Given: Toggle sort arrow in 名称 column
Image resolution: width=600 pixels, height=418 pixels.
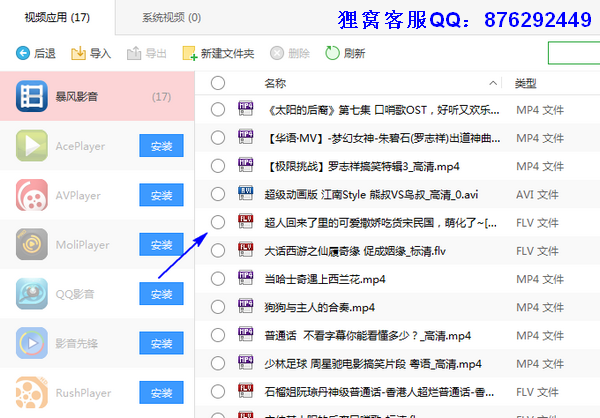Looking at the screenshot, I should click(493, 83).
